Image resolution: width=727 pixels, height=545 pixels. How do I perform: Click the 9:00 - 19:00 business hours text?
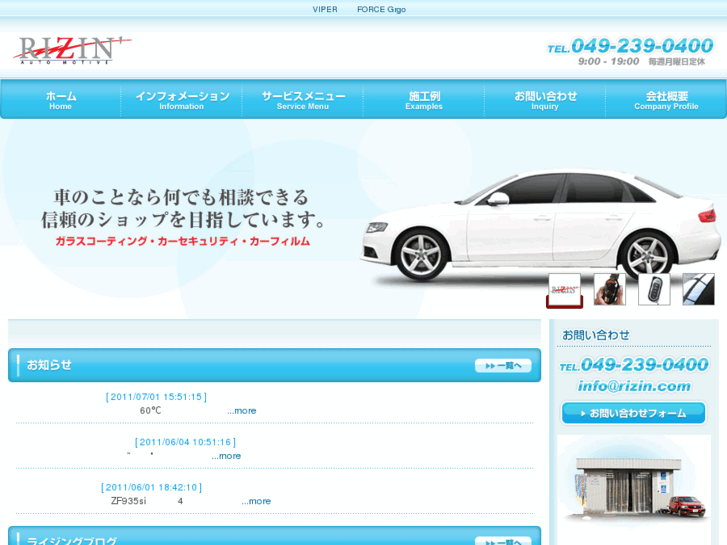(x=608, y=62)
